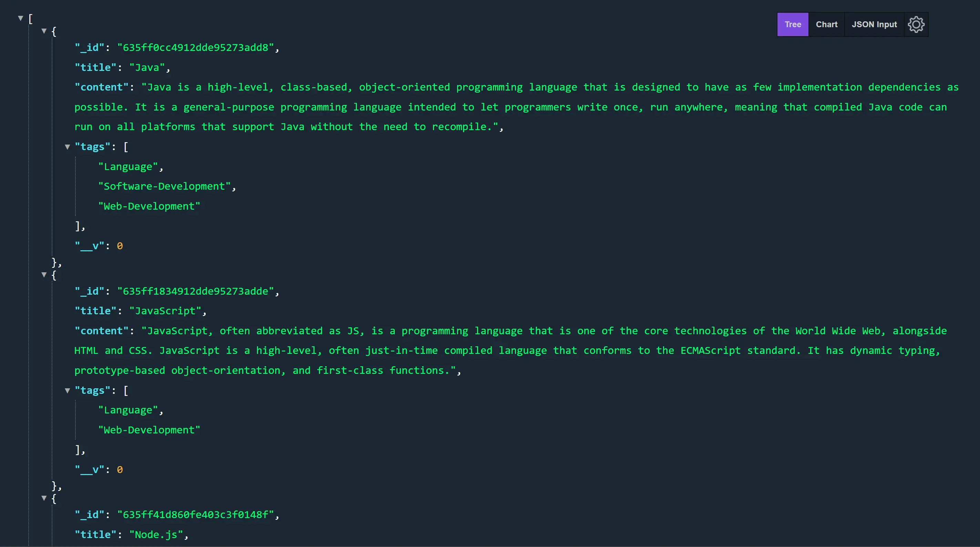Viewport: 980px width, 547px height.
Task: Collapse the Node.js object entry
Action: pos(44,498)
